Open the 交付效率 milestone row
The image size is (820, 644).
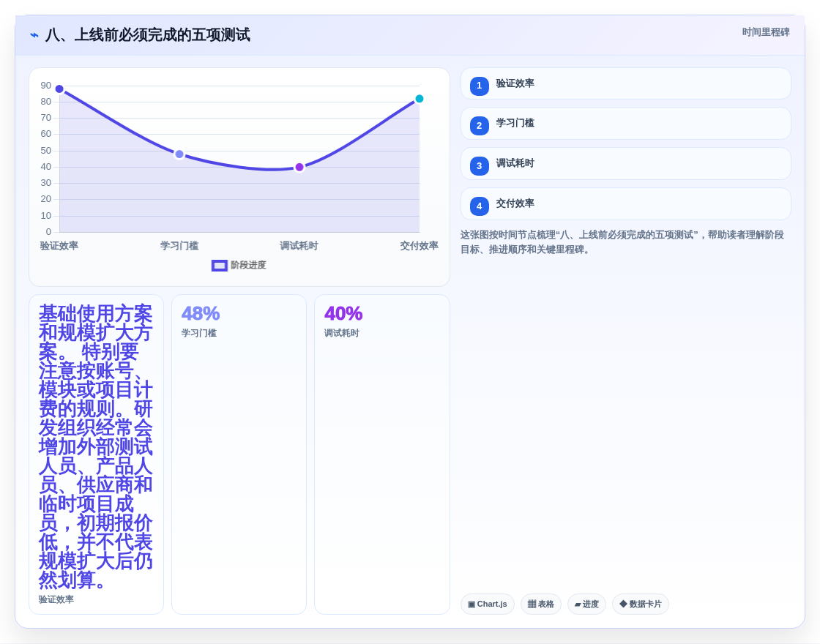point(625,204)
